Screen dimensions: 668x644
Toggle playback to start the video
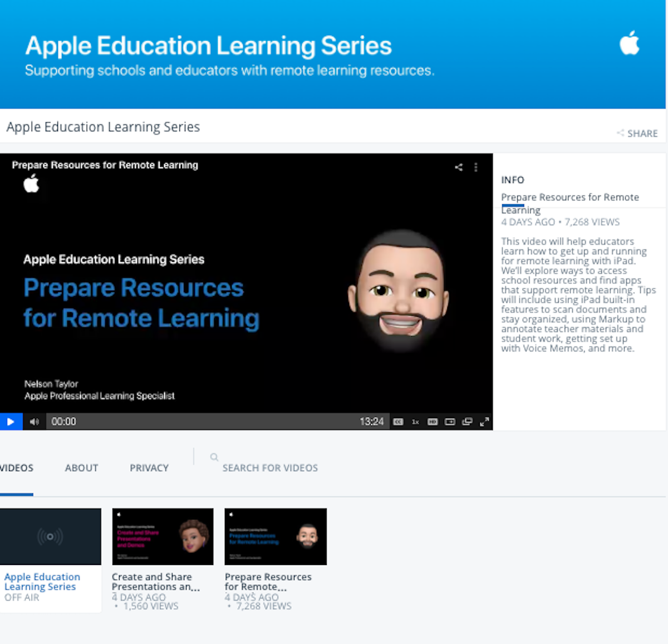tap(11, 421)
